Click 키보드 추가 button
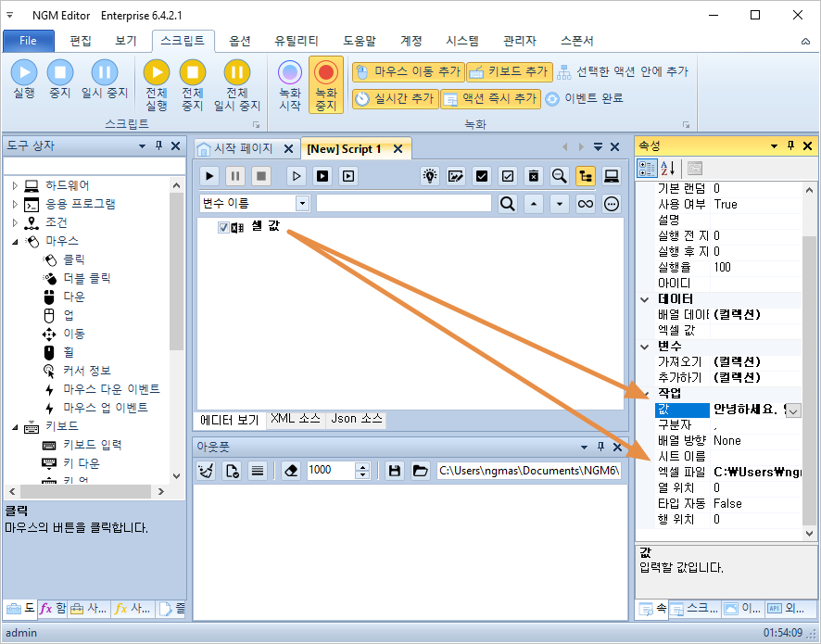 [510, 71]
